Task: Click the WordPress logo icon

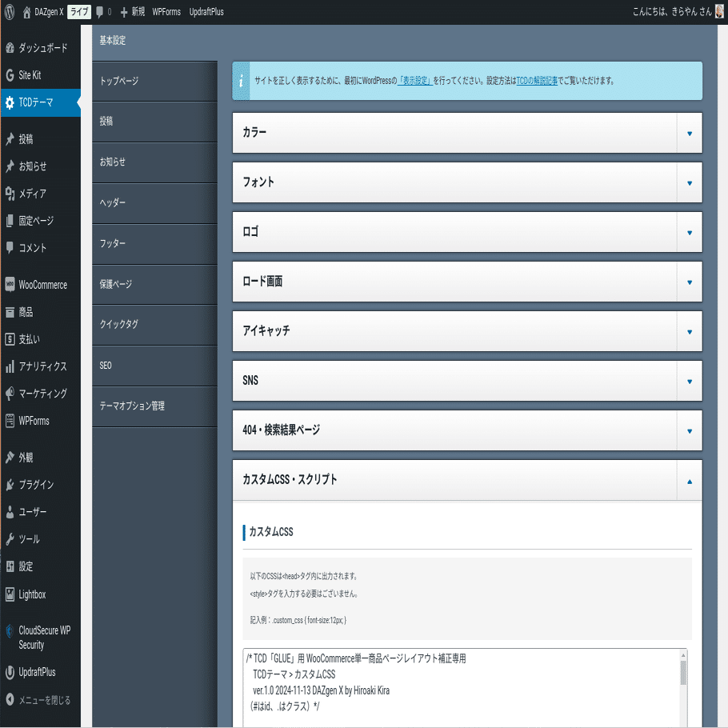Action: tap(10, 12)
